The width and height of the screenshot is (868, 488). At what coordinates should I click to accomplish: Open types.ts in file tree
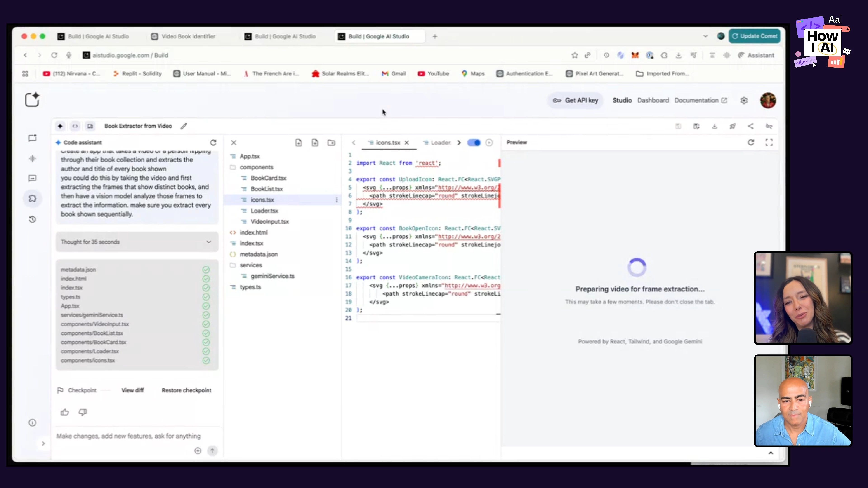[250, 287]
